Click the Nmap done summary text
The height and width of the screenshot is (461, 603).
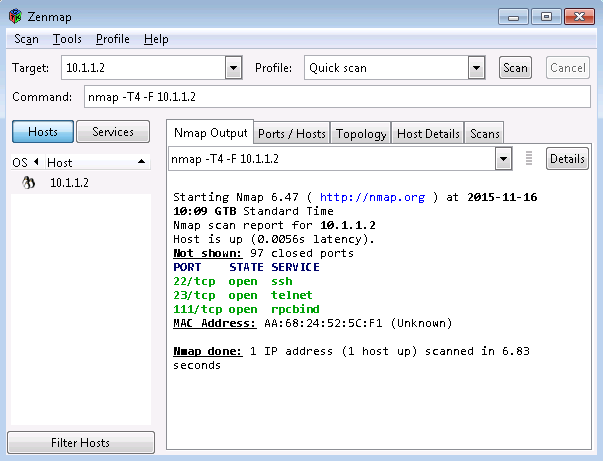(x=351, y=358)
